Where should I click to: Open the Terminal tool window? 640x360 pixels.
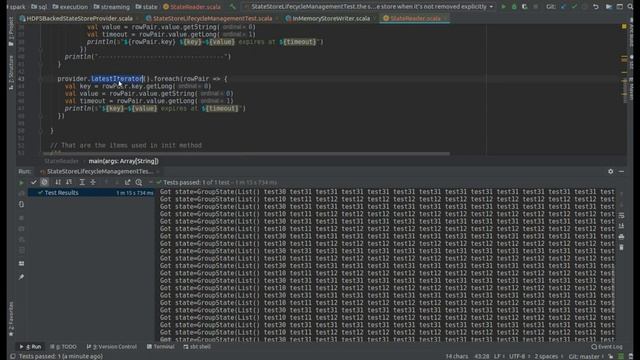pos(160,347)
